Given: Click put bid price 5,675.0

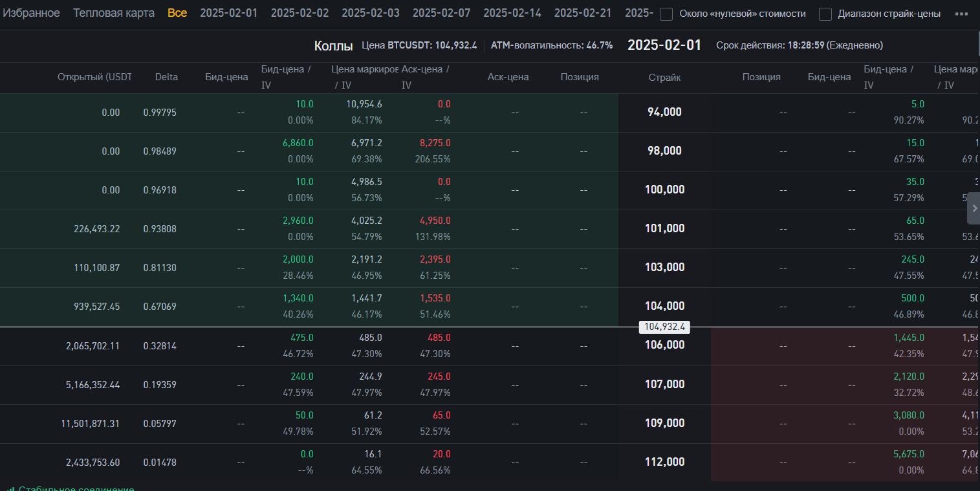Looking at the screenshot, I should tap(909, 454).
